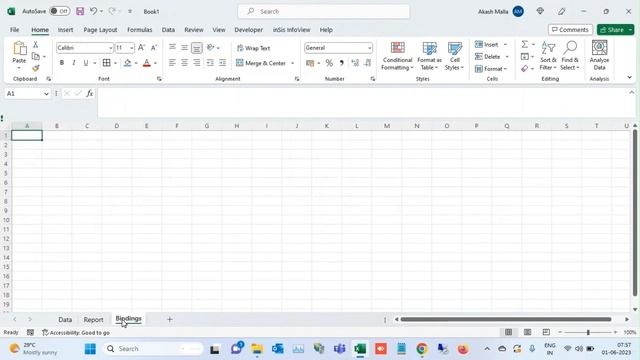Open Sort & Filter menu
This screenshot has width=640, height=360.
point(548,56)
